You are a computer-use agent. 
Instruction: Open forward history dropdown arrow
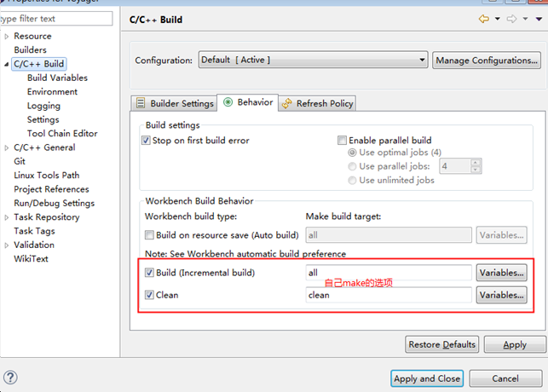pyautogui.click(x=525, y=19)
